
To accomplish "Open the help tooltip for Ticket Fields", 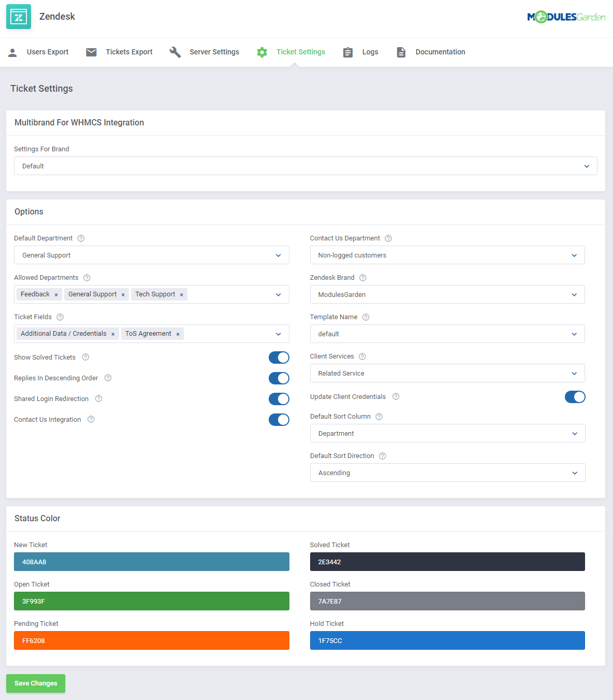I will tap(60, 317).
